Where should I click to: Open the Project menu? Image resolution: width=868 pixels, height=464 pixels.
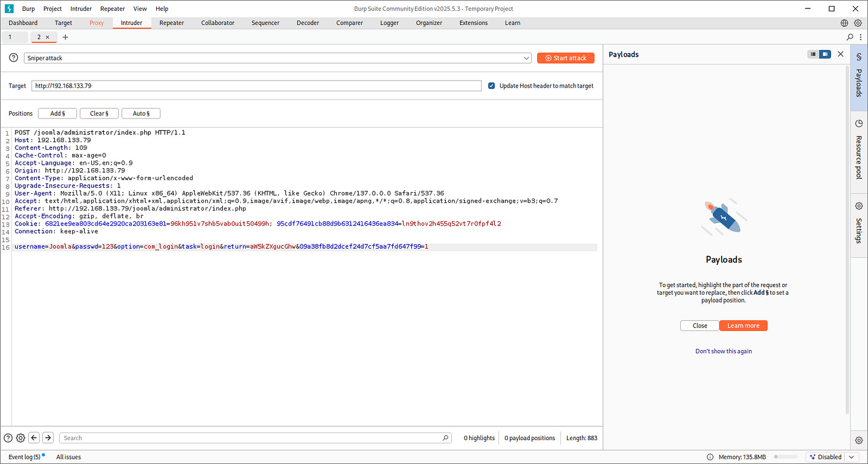point(52,8)
